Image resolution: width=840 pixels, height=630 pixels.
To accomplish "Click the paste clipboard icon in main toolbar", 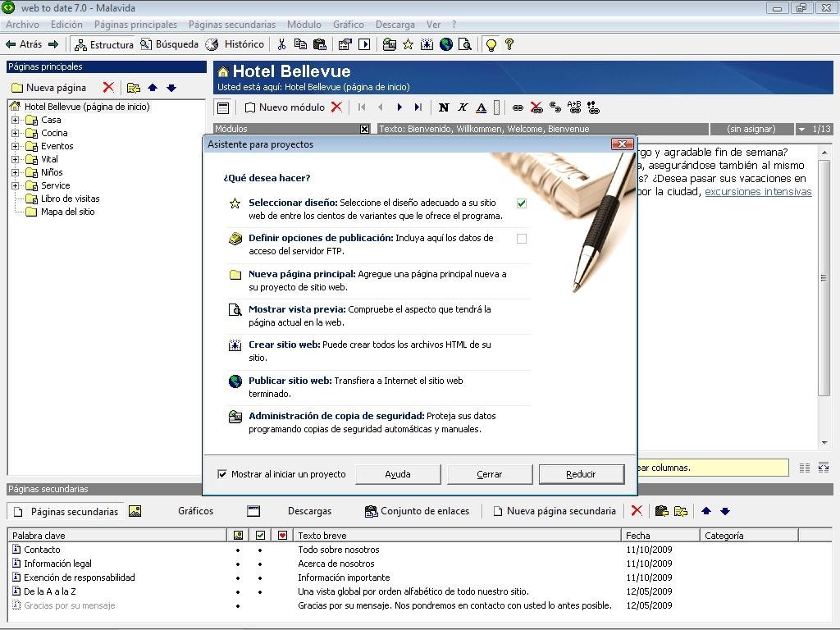I will (320, 44).
